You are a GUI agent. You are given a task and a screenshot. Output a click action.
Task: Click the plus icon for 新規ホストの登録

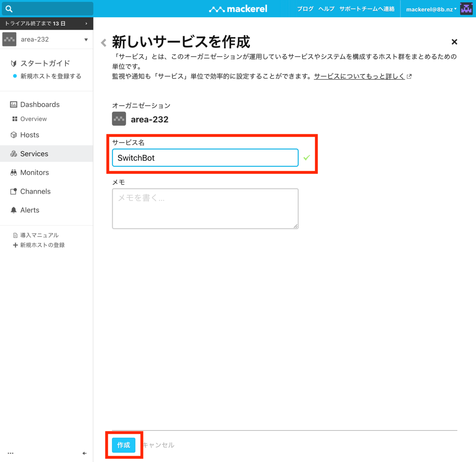pyautogui.click(x=15, y=245)
